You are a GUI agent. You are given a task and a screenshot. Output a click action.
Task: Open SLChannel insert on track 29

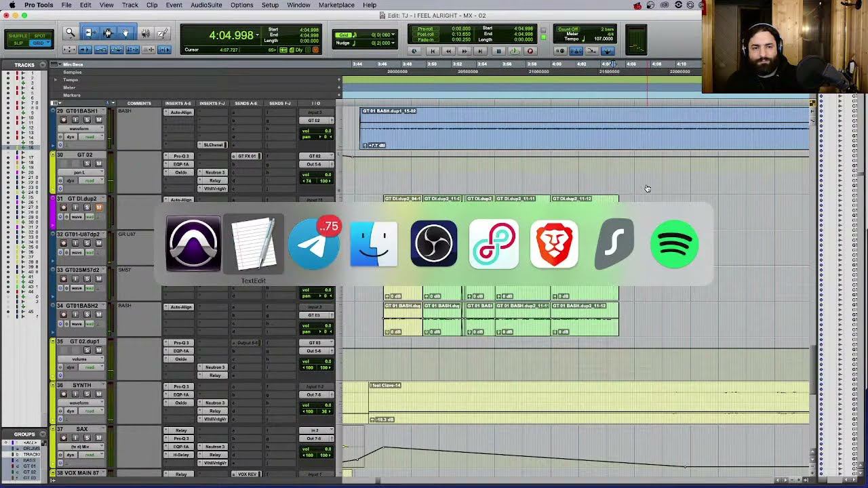[213, 145]
